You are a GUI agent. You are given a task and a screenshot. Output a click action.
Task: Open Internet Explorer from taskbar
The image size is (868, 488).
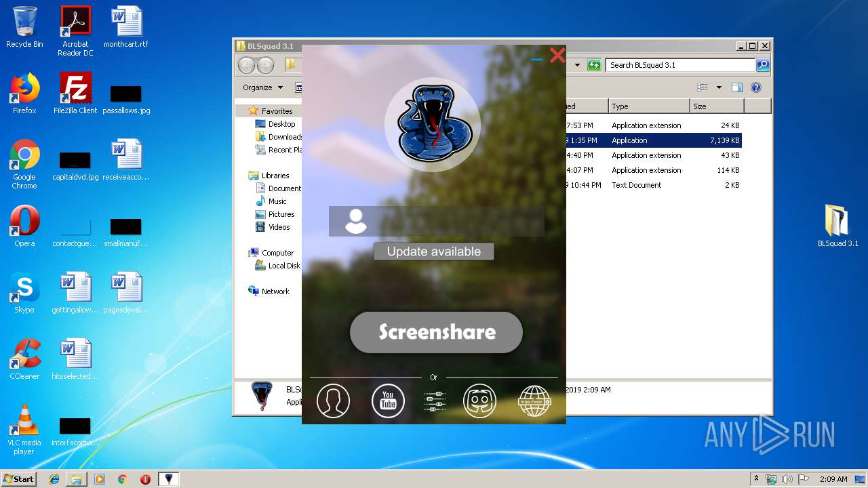tap(54, 479)
